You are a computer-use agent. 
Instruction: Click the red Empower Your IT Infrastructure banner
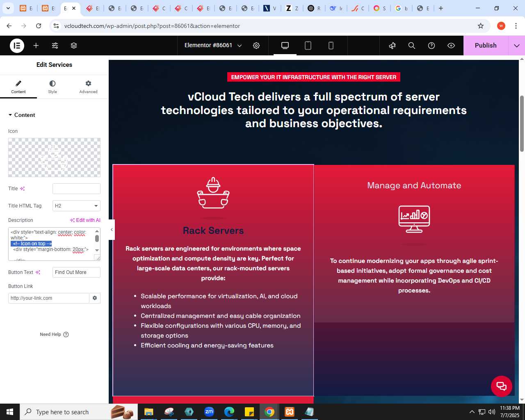314,77
